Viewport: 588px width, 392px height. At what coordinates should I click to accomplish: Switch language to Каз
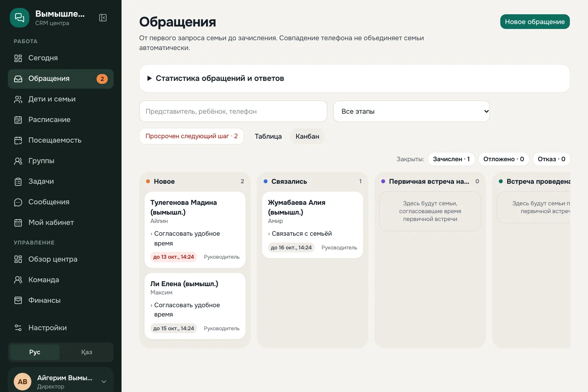(x=87, y=352)
